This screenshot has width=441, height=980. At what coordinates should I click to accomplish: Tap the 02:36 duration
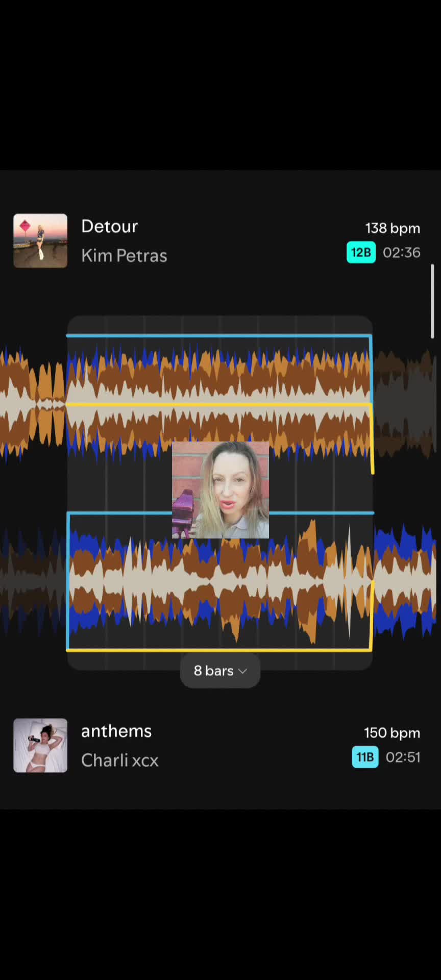(x=402, y=252)
